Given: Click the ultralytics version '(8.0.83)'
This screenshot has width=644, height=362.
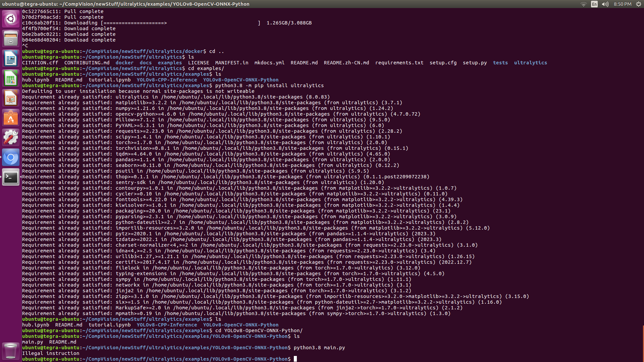Looking at the screenshot, I should (318, 97).
